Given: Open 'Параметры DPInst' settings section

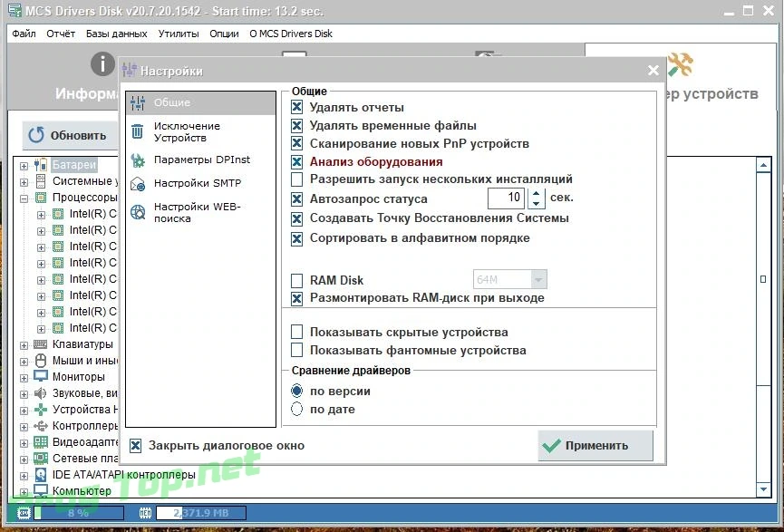Looking at the screenshot, I should [200, 160].
